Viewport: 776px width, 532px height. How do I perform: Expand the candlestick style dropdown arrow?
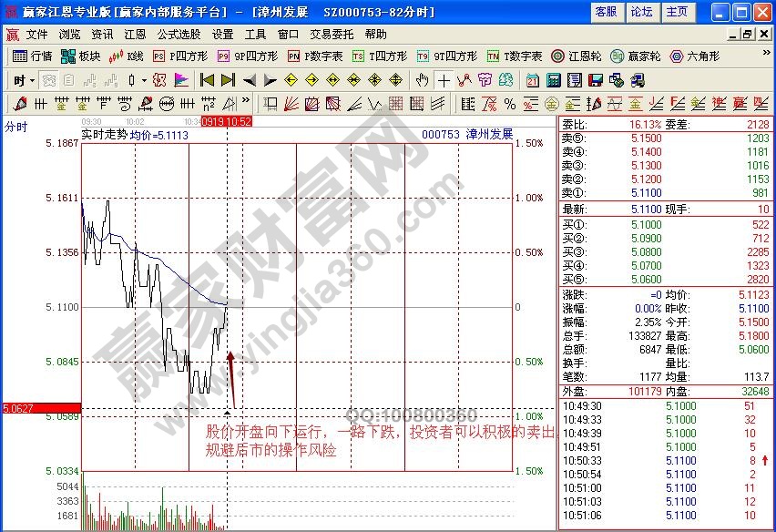(144, 80)
